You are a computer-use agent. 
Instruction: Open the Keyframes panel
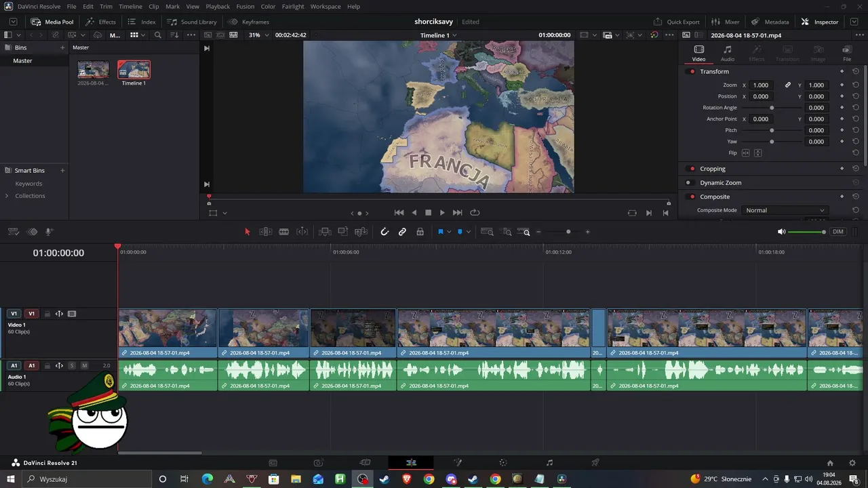(x=249, y=22)
